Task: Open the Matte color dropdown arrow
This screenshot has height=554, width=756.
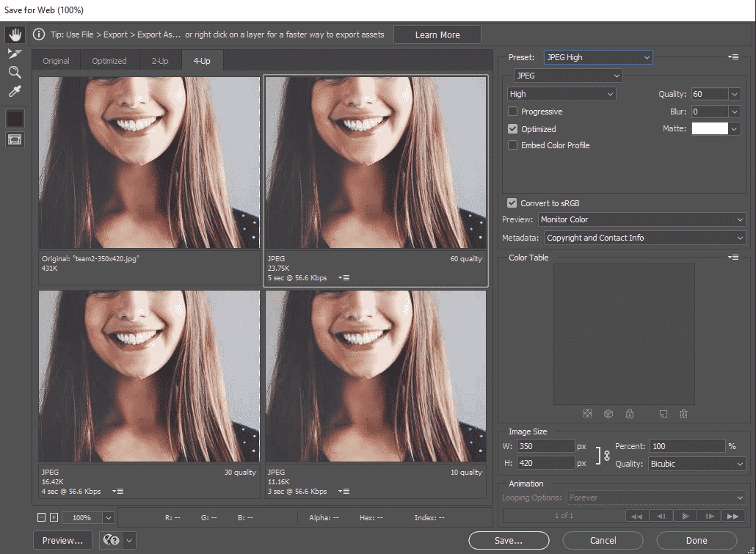Action: click(x=734, y=128)
